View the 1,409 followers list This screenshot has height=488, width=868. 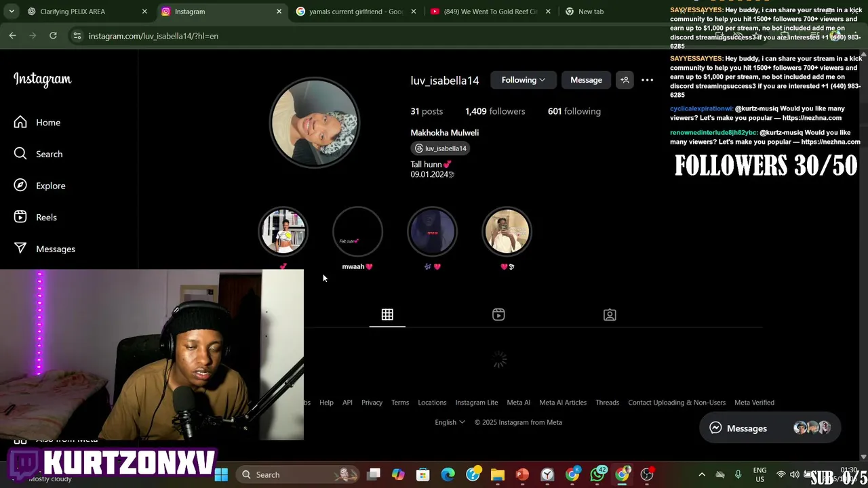point(495,111)
